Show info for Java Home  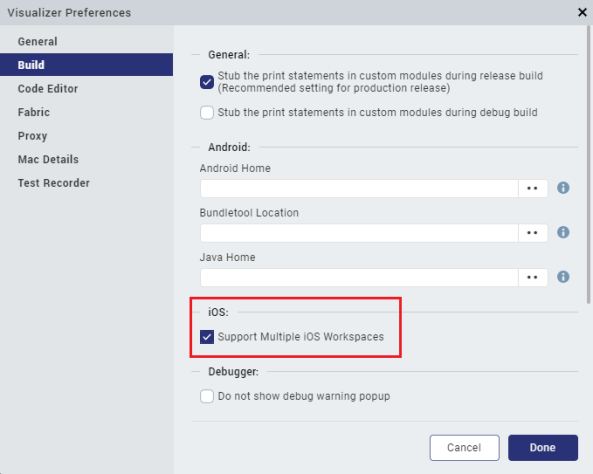(x=563, y=277)
